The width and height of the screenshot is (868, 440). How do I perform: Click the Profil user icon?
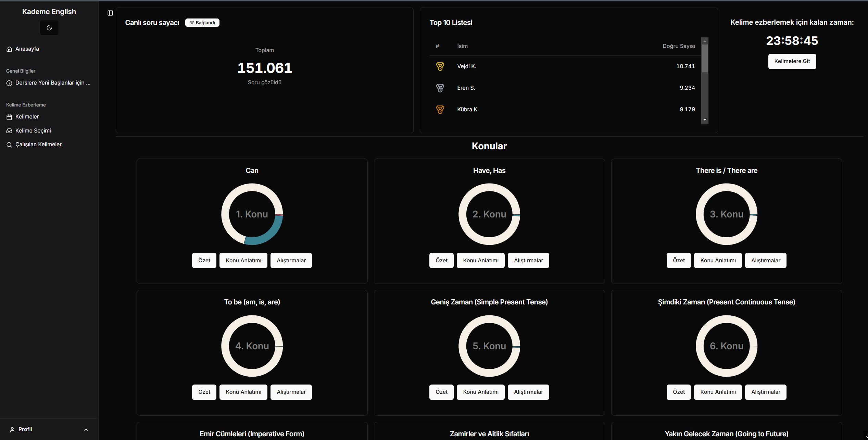12,429
